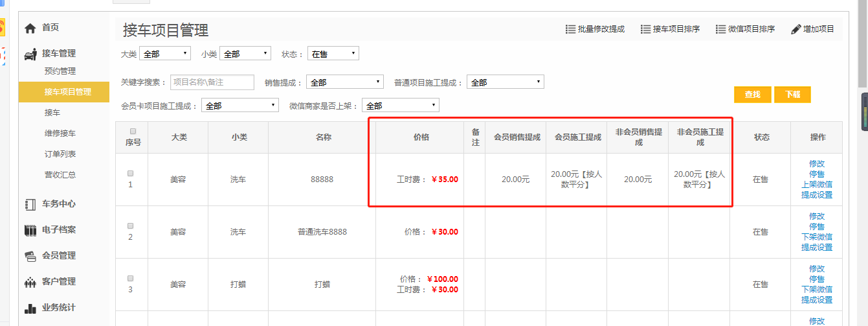Check the checkbox for row 1
The width and height of the screenshot is (868, 326).
130,174
